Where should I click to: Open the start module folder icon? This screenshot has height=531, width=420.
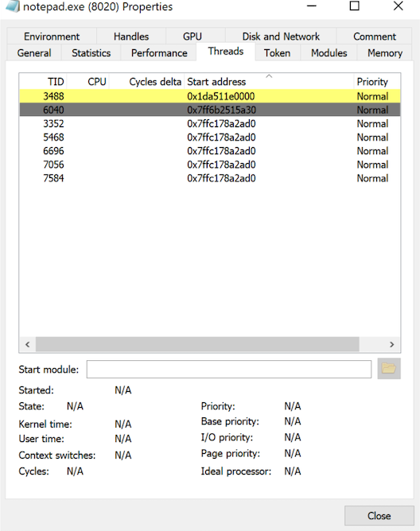(389, 369)
